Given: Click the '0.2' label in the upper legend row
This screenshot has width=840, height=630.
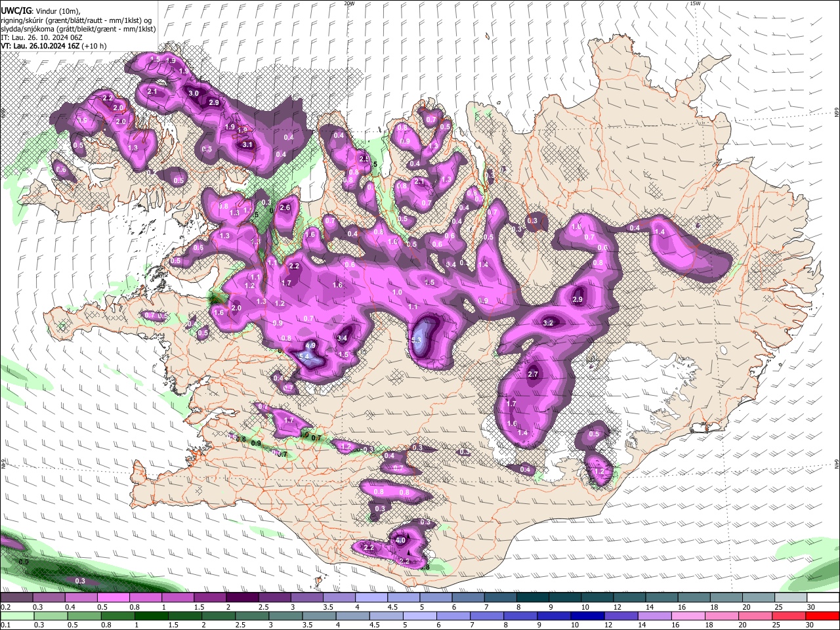Looking at the screenshot, I should 5,608.
